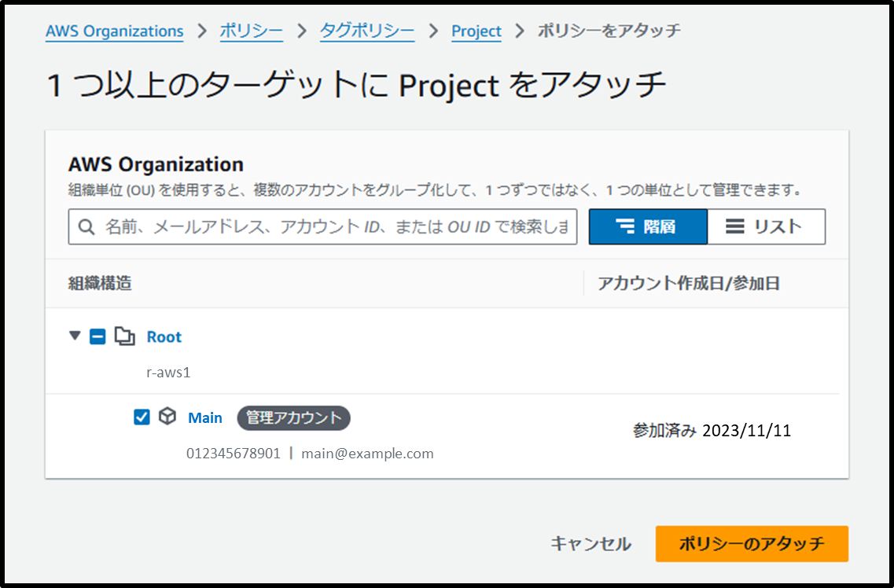Open the Main account link
Viewport: 894px width, 588px height.
205,418
